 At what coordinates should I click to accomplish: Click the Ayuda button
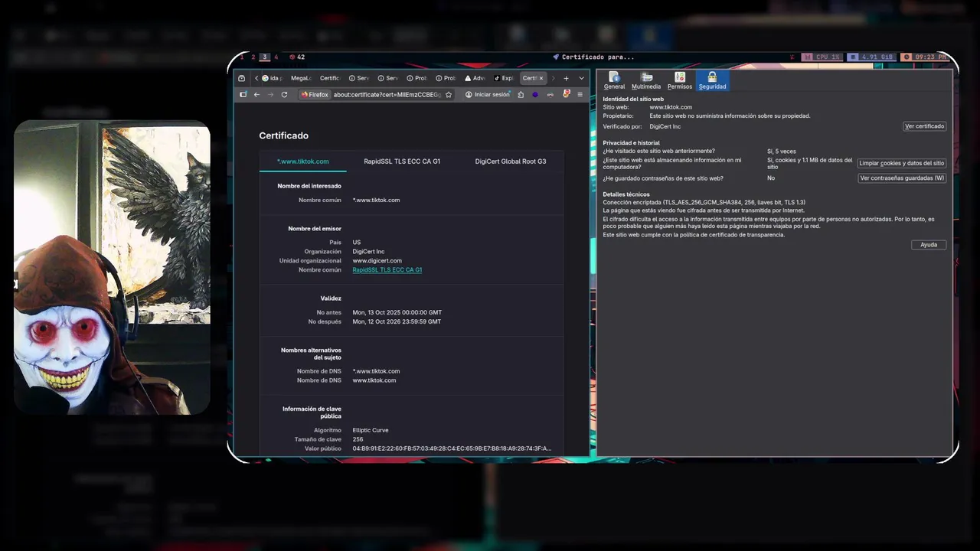929,245
